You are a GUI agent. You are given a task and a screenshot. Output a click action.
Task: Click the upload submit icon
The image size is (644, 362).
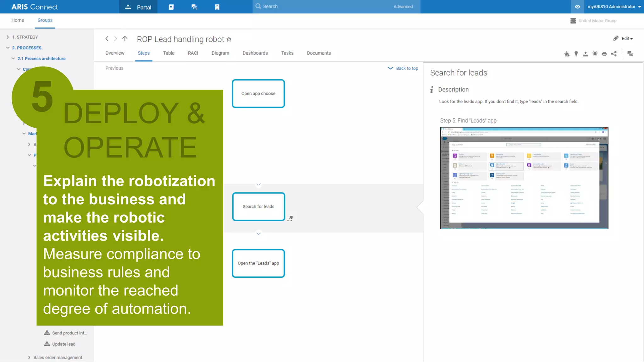click(585, 54)
